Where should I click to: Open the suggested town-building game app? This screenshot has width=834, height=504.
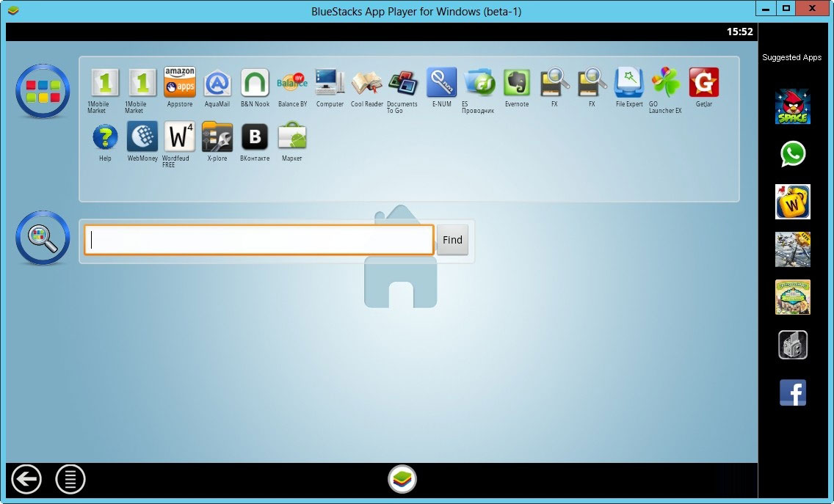coord(792,297)
